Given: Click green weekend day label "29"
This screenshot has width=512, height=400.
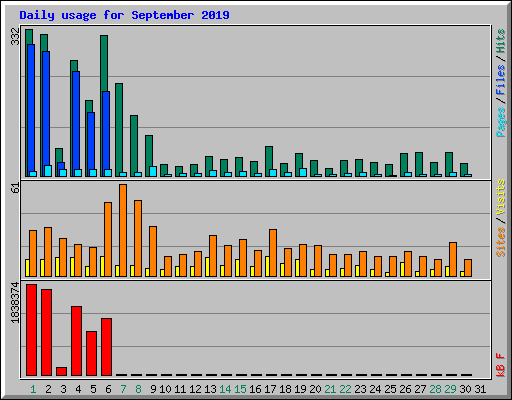Looking at the screenshot, I should (450, 389).
